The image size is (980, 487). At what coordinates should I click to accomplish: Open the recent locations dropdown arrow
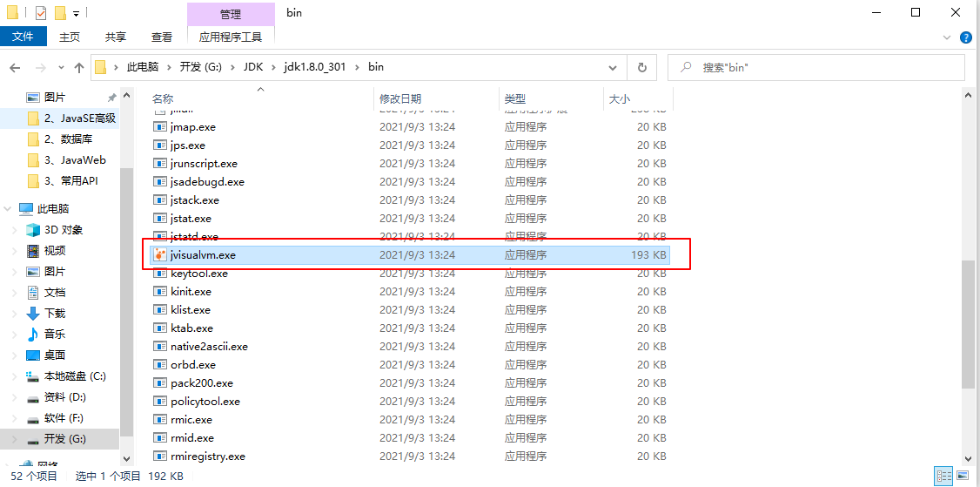coord(60,67)
